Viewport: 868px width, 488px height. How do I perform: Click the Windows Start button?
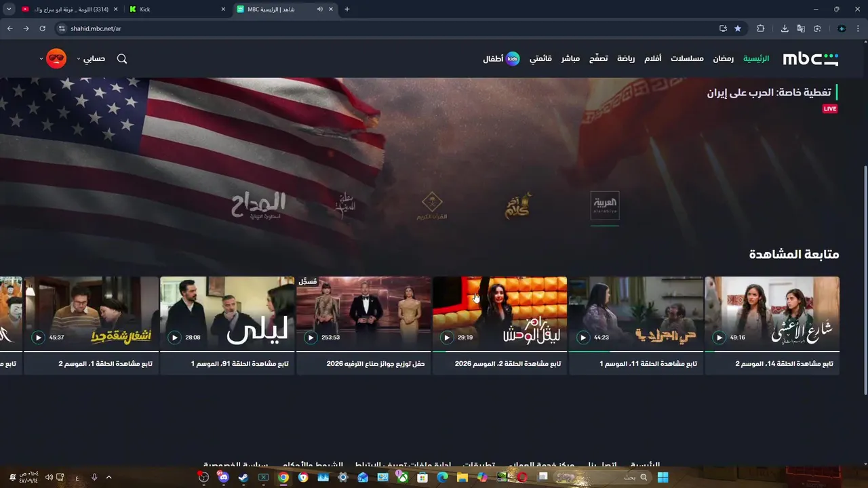(x=663, y=477)
